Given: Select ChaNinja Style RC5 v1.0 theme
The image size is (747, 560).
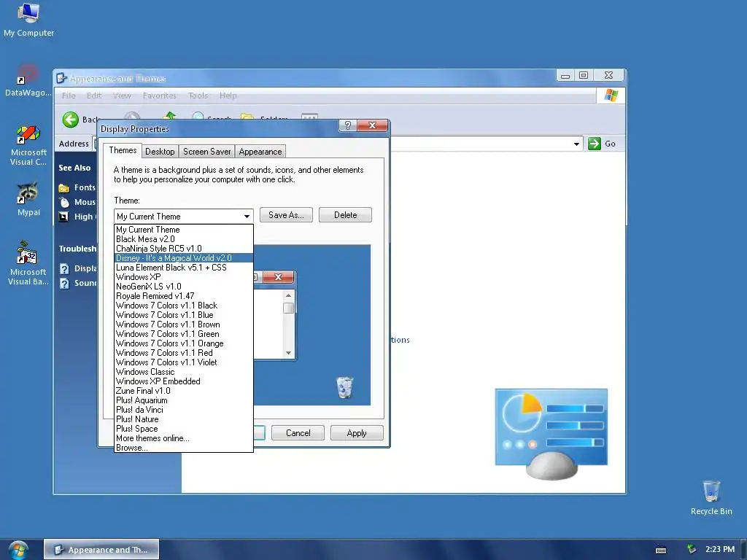Looking at the screenshot, I should click(x=183, y=249).
